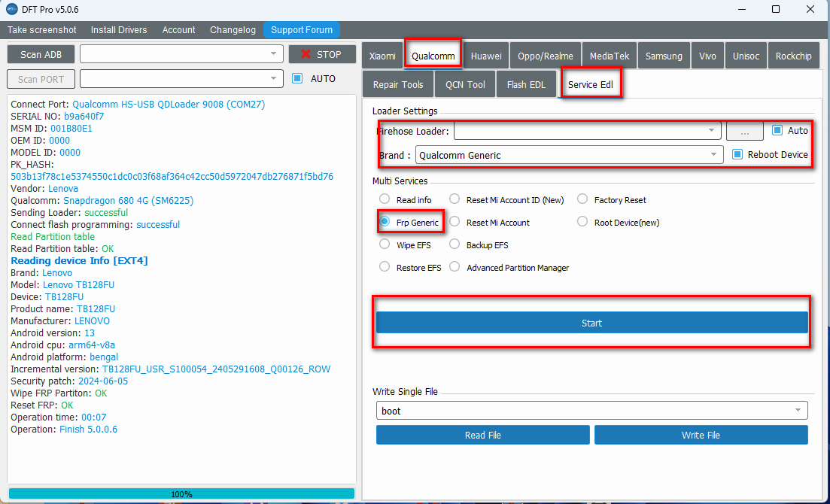Select Reset Mi Account ID (New) option
The width and height of the screenshot is (830, 504).
[x=455, y=199]
